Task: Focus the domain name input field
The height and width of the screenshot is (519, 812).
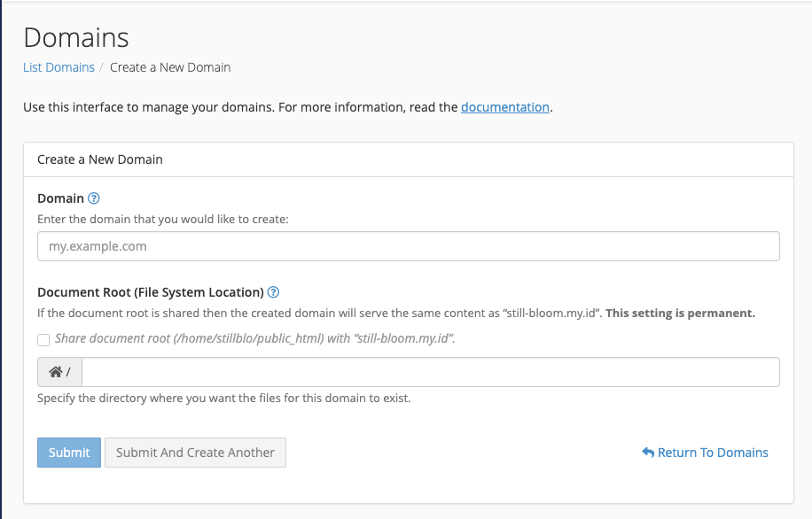Action: (408, 246)
